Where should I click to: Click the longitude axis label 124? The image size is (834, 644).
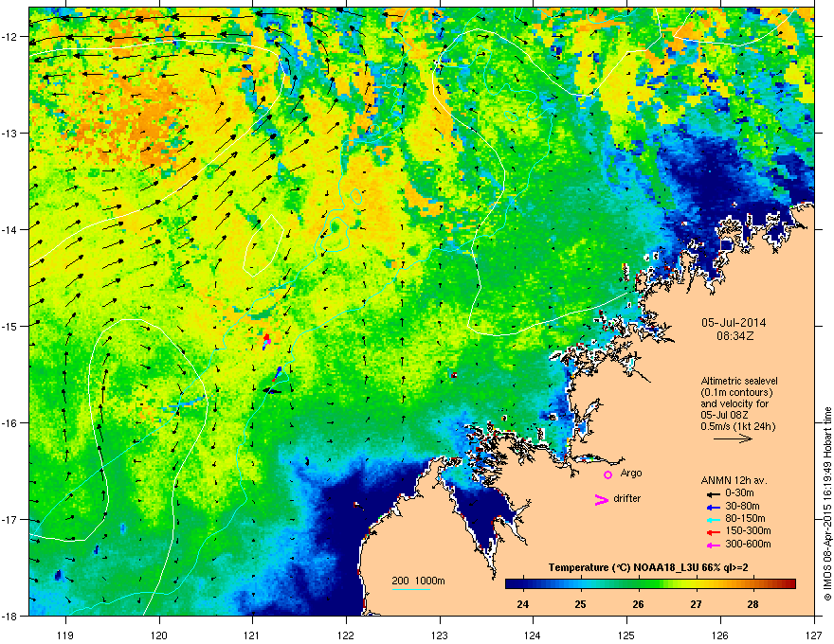pos(533,635)
